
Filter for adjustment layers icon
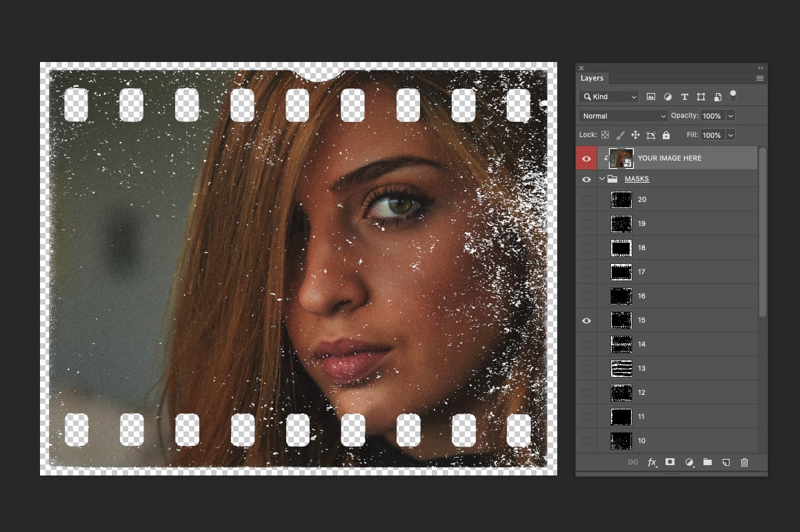(x=668, y=96)
